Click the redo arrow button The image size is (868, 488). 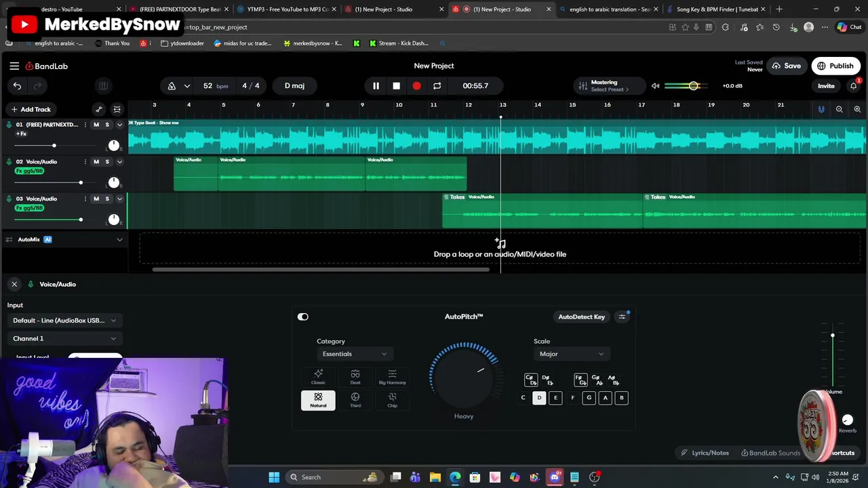[x=37, y=85]
